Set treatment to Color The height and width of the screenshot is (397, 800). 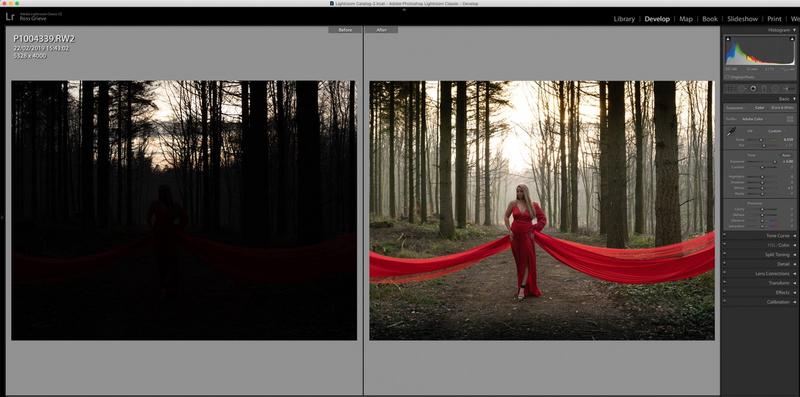pos(759,108)
